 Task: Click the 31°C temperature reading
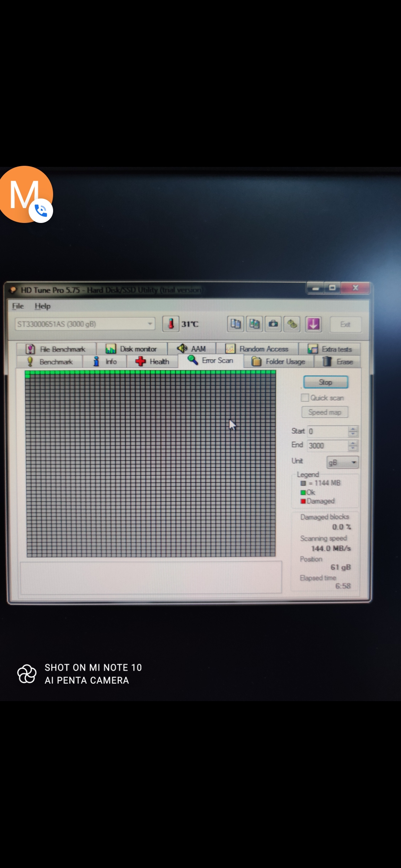point(190,324)
